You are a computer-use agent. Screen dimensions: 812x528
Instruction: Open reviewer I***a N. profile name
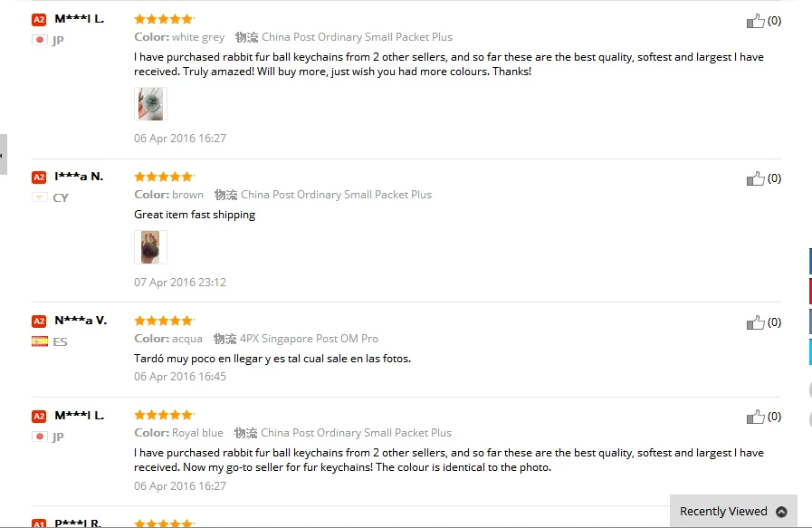[x=79, y=177]
